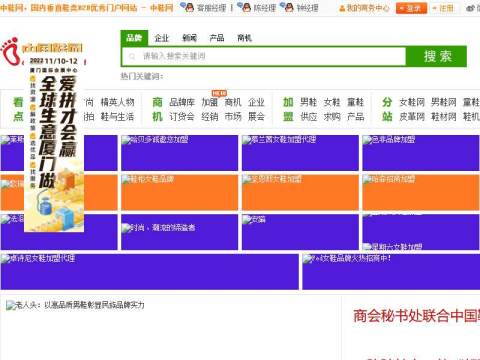
Task: Click the magnifier icon in search box
Action: point(132,56)
